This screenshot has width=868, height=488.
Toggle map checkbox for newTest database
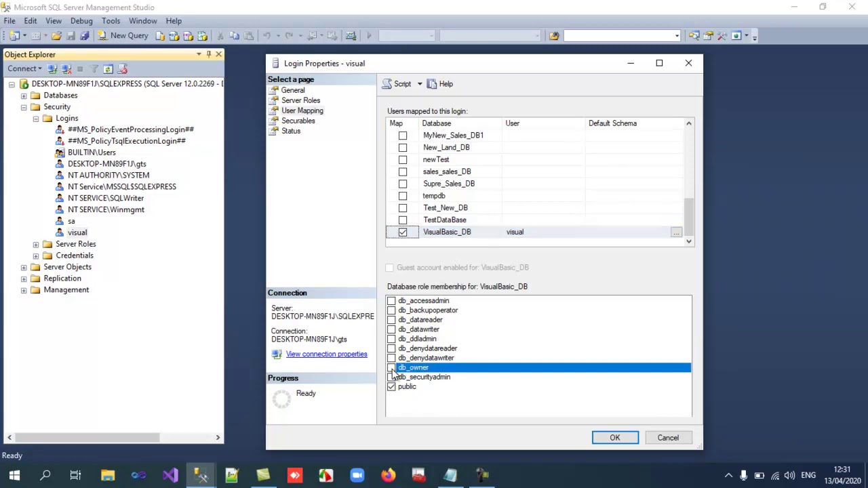[x=403, y=160]
